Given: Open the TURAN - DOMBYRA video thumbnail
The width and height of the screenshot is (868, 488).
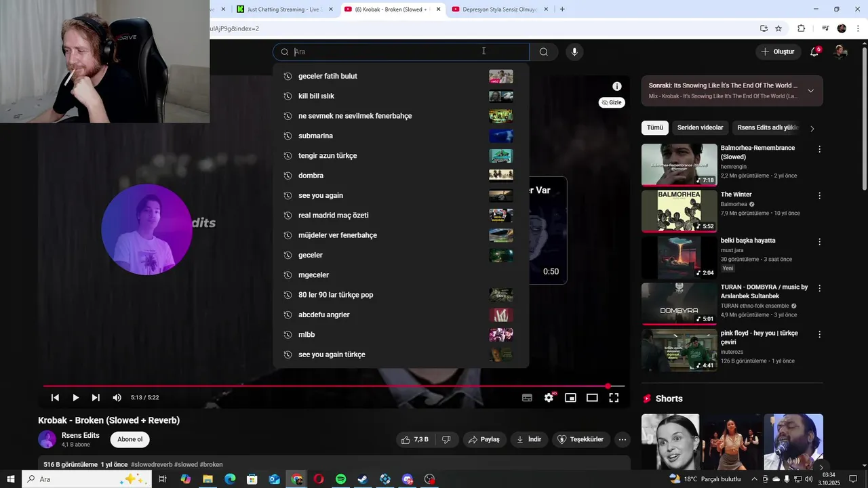Looking at the screenshot, I should (679, 304).
